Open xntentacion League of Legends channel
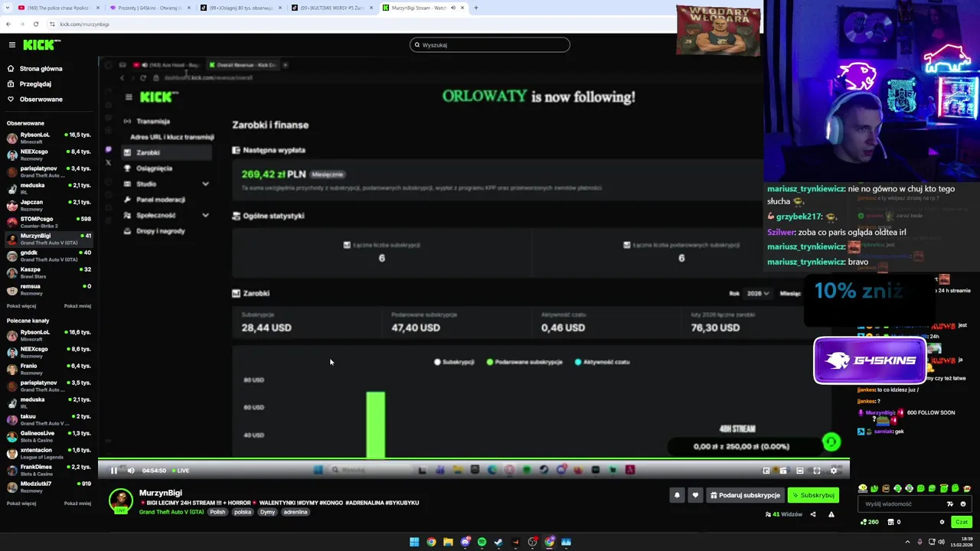This screenshot has height=551, width=980. [x=49, y=453]
